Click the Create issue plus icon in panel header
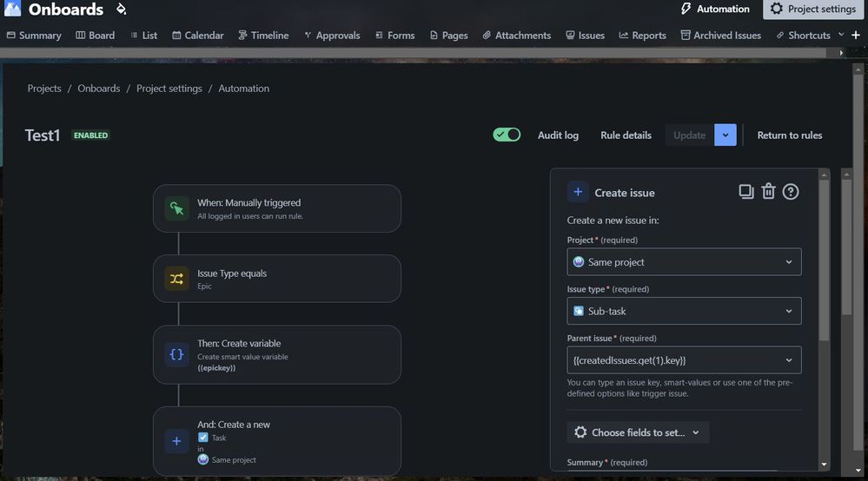 coord(578,192)
